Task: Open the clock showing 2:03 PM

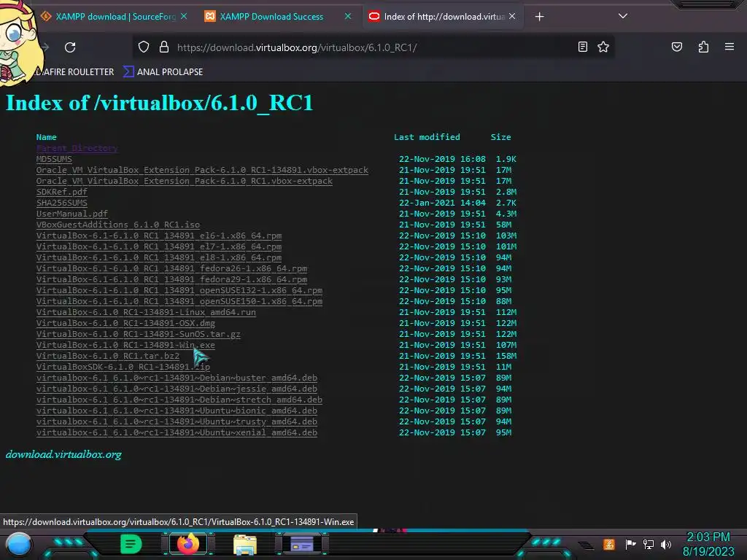Action: coord(708,544)
